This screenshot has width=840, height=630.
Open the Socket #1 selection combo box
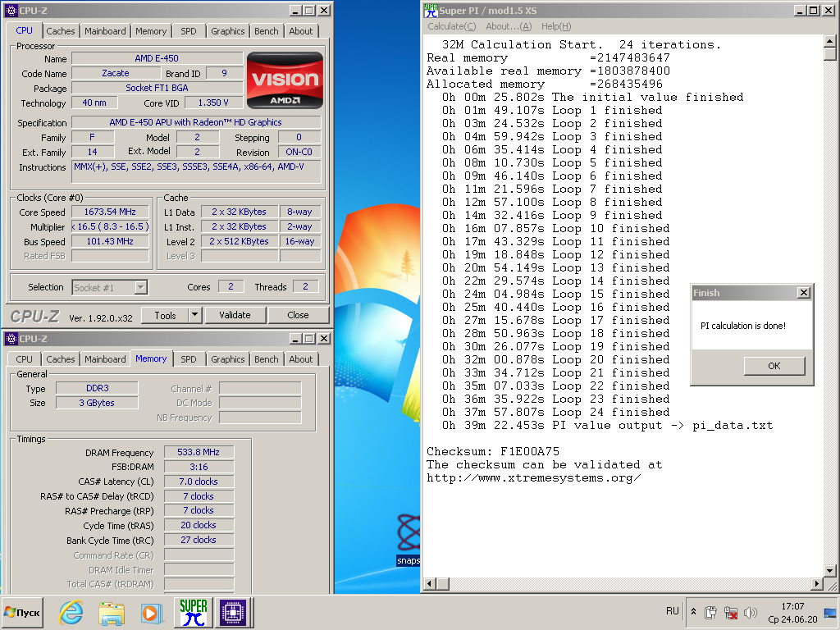coord(110,288)
